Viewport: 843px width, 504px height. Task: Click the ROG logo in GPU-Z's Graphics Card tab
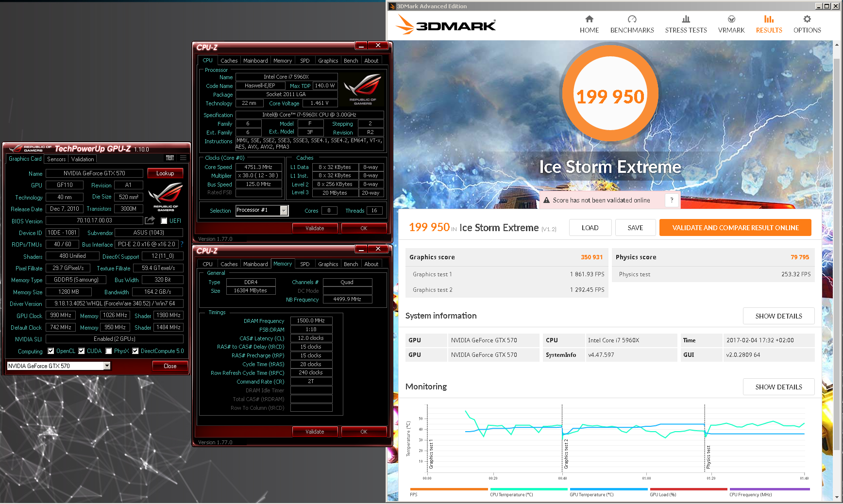point(166,196)
